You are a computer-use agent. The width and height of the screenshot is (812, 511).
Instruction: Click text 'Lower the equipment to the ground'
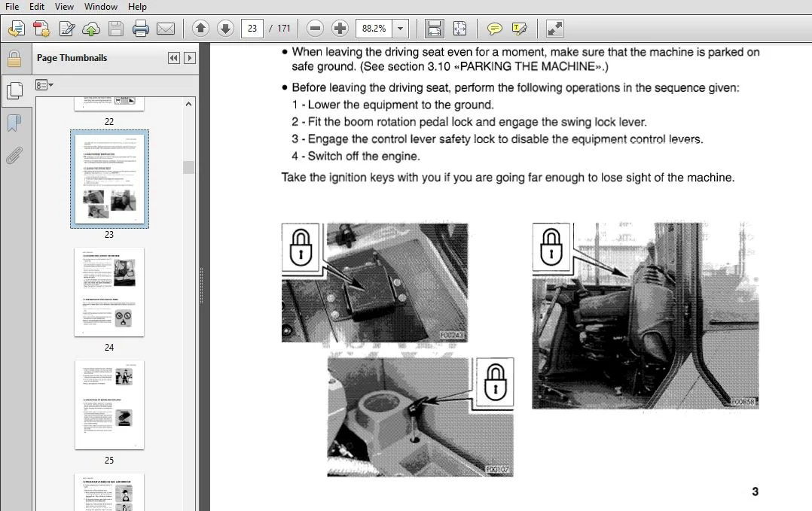pyautogui.click(x=400, y=105)
